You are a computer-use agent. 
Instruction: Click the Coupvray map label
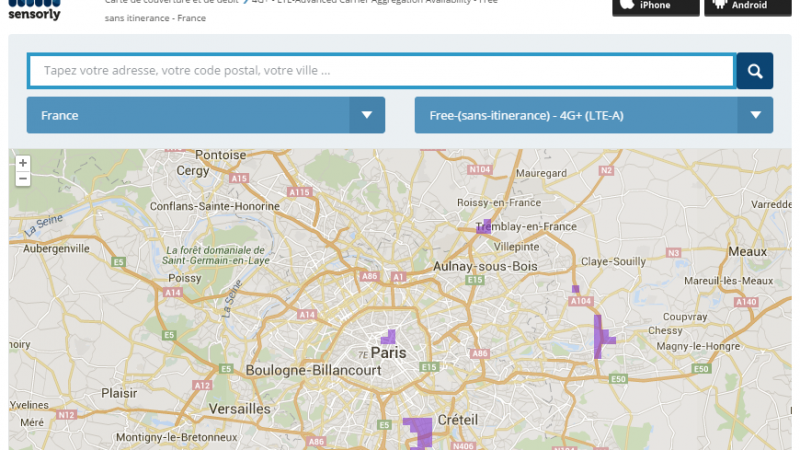(685, 317)
